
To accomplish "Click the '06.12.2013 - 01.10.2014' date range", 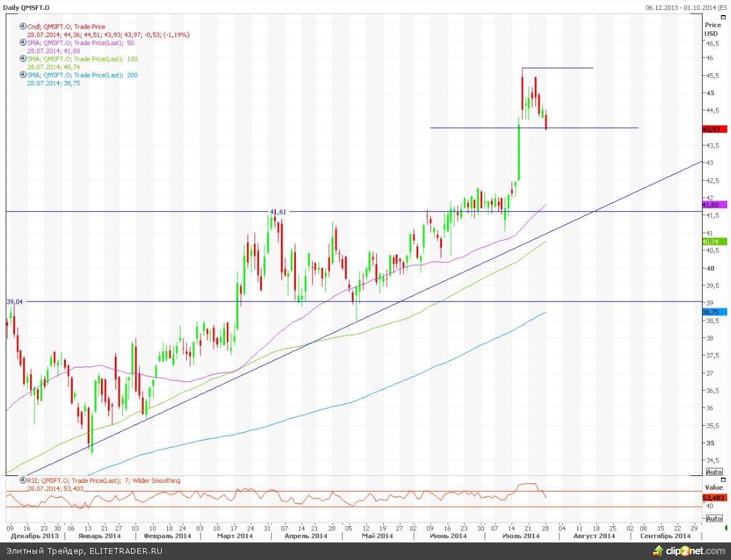I will tap(681, 8).
